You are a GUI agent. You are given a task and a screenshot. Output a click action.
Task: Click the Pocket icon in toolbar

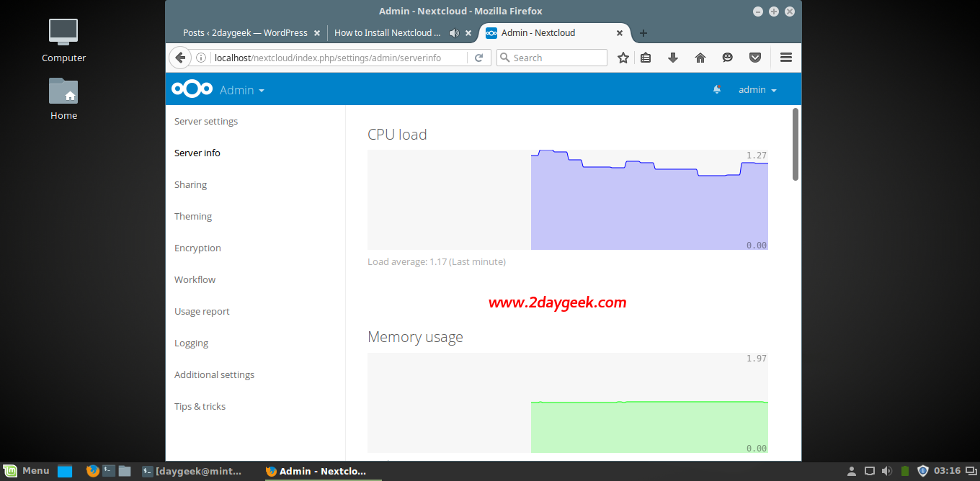click(755, 58)
